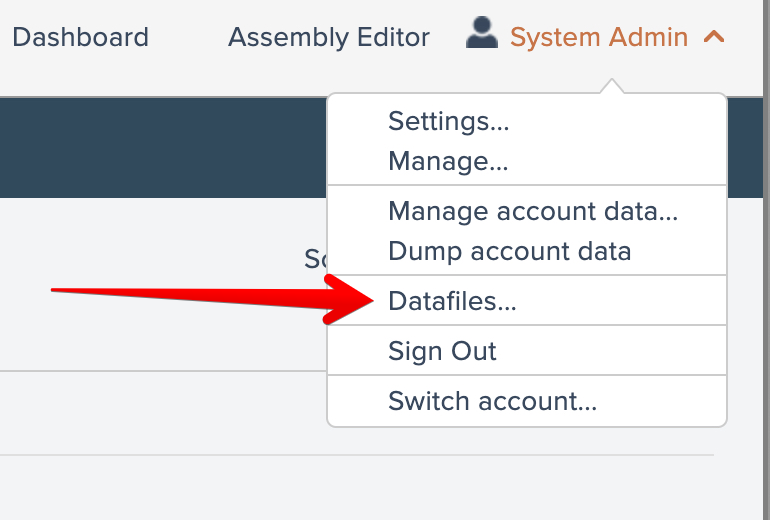Choose Switch account... option
770x520 pixels.
coord(492,402)
